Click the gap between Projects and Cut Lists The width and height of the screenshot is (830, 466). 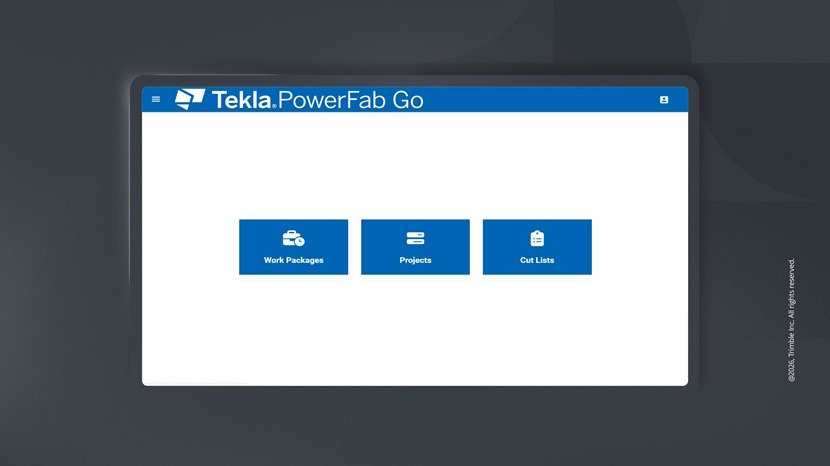(x=476, y=247)
